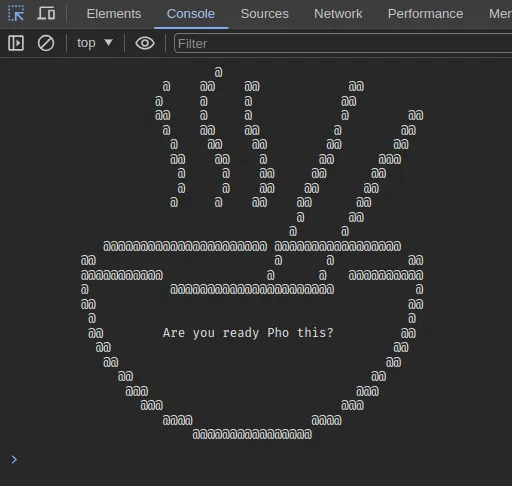
Task: Click the ASCII steam wisps above the bowl
Action: tap(215, 137)
